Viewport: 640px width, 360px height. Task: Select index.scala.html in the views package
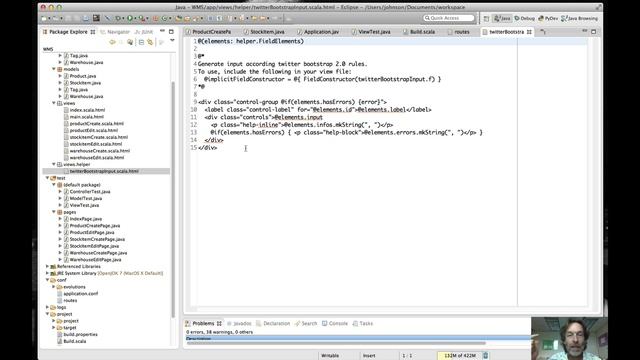[87, 110]
